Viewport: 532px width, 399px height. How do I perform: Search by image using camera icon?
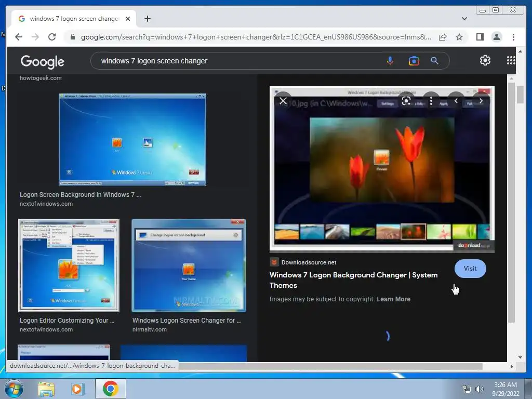pyautogui.click(x=414, y=61)
